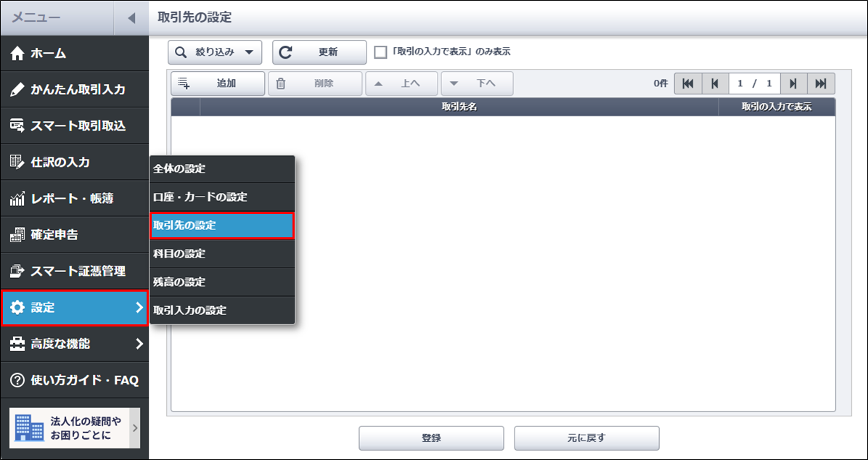Click the 下へ move down button
This screenshot has height=460, width=868.
tap(477, 83)
